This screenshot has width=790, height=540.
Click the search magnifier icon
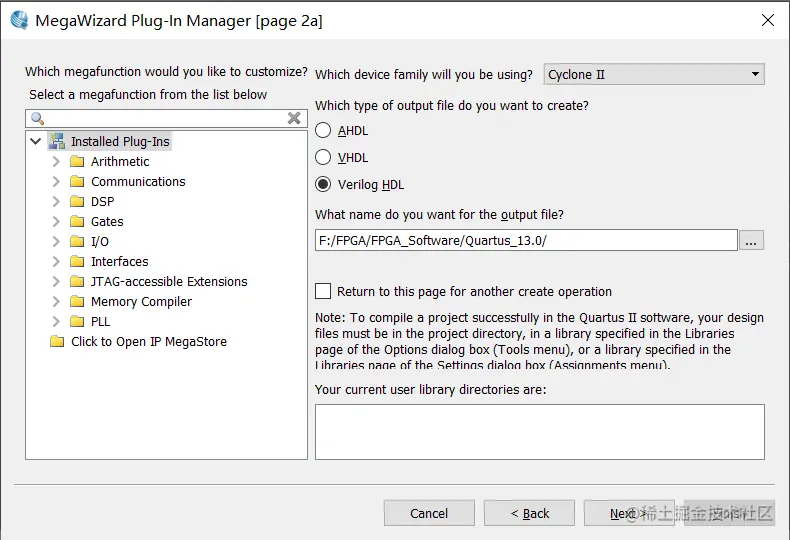point(37,118)
